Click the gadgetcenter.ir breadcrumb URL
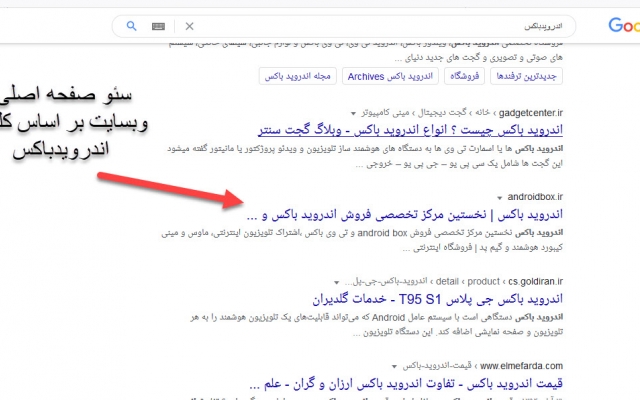Image resolution: width=640 pixels, height=400 pixels. tap(462, 113)
